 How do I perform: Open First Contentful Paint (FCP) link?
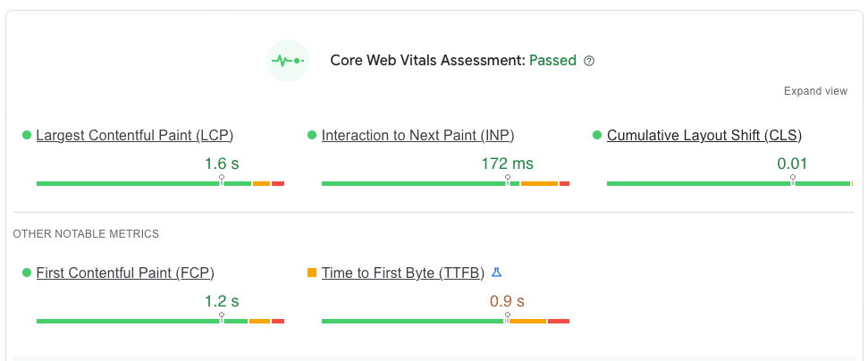pos(125,273)
